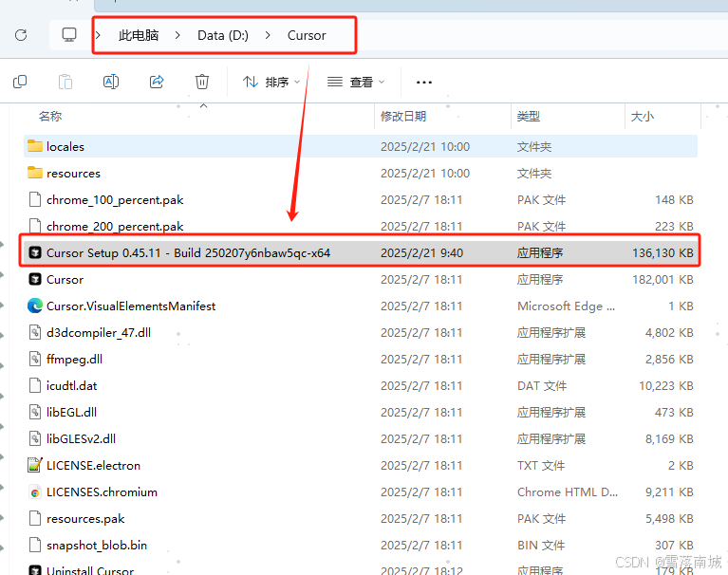728x575 pixels.
Task: Click the 2025/2/21 9:40 date cell
Action: pyautogui.click(x=422, y=253)
